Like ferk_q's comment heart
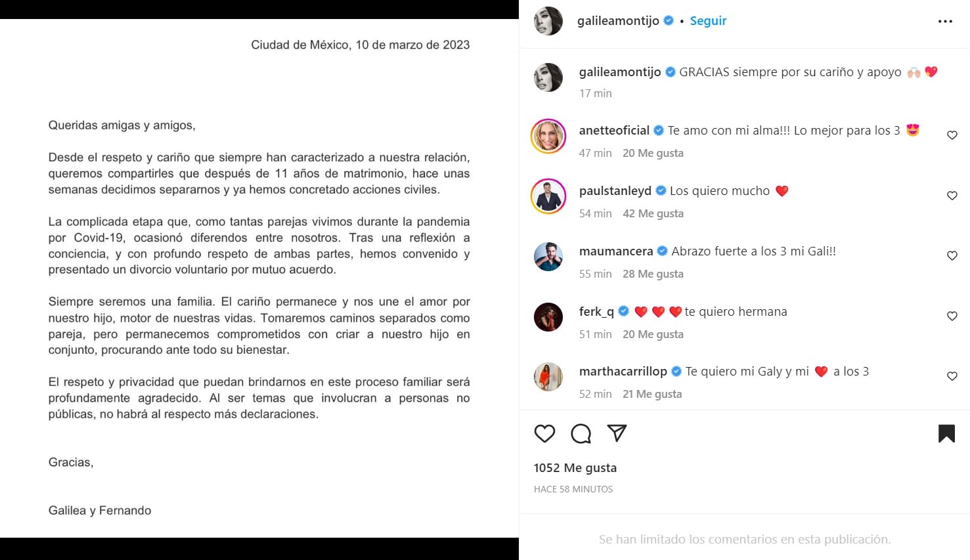Screen dimensions: 970x560 pos(952,316)
